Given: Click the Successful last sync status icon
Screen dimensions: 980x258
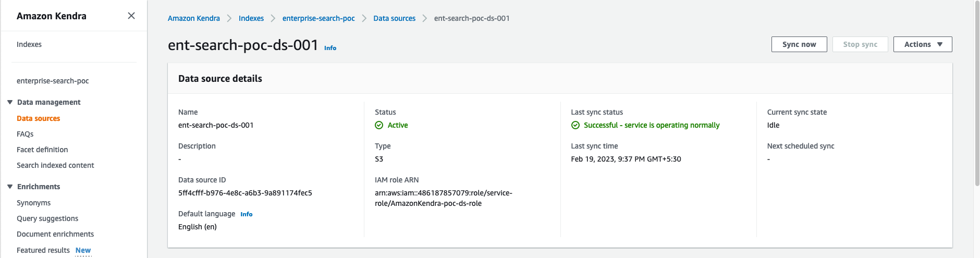Looking at the screenshot, I should tap(575, 125).
